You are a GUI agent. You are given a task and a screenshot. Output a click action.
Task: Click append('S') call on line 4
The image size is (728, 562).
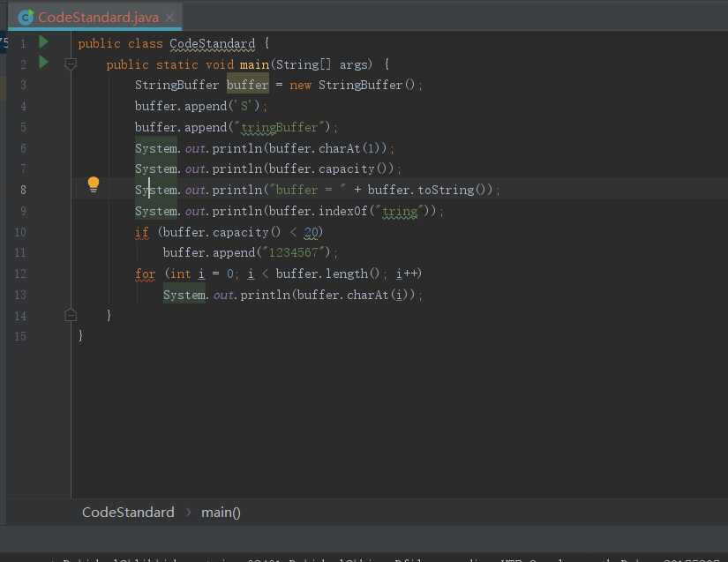pyautogui.click(x=222, y=106)
